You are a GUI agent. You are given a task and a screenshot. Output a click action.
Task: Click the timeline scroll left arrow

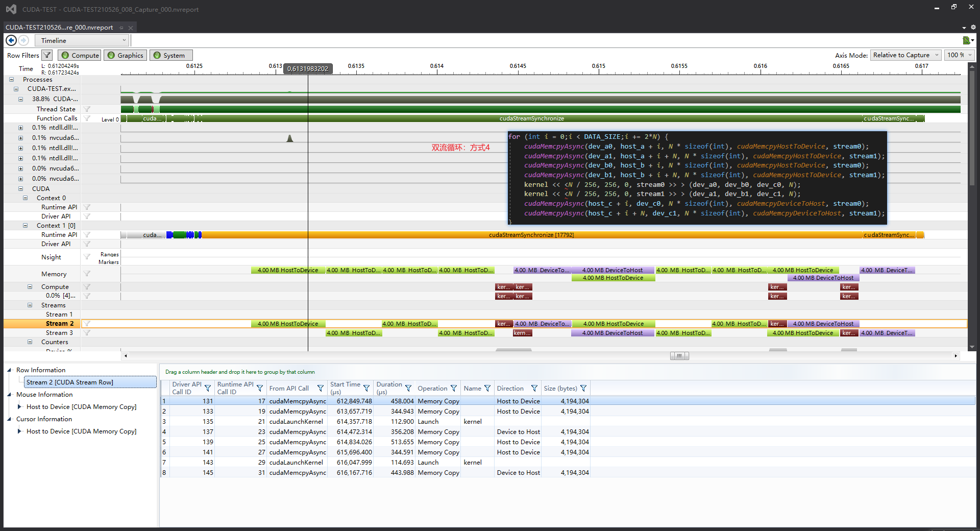(x=126, y=356)
